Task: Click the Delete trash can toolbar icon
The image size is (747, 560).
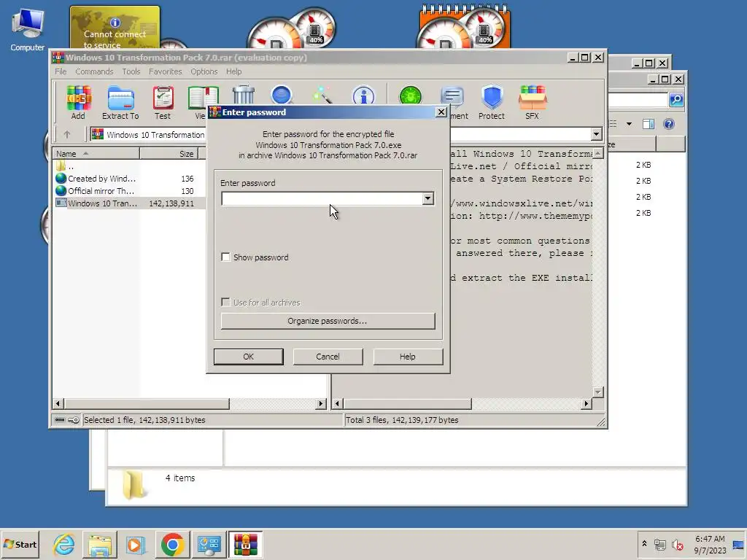Action: [x=244, y=94]
